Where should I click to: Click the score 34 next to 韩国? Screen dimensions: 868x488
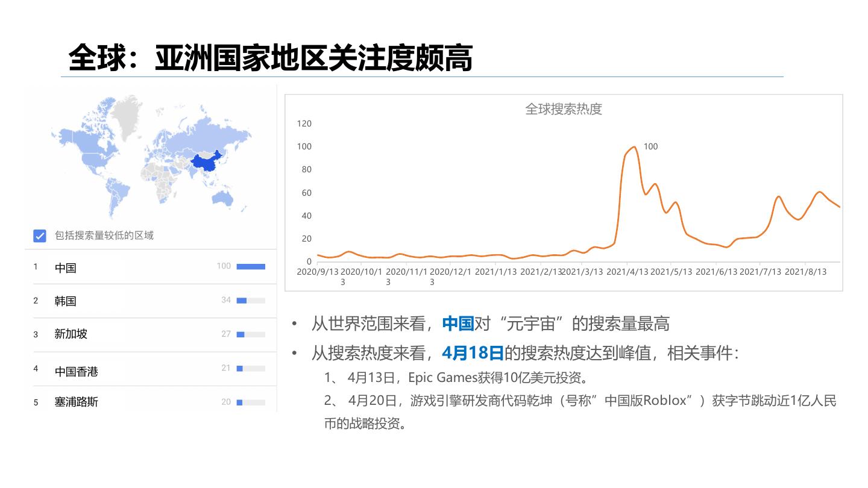click(226, 300)
